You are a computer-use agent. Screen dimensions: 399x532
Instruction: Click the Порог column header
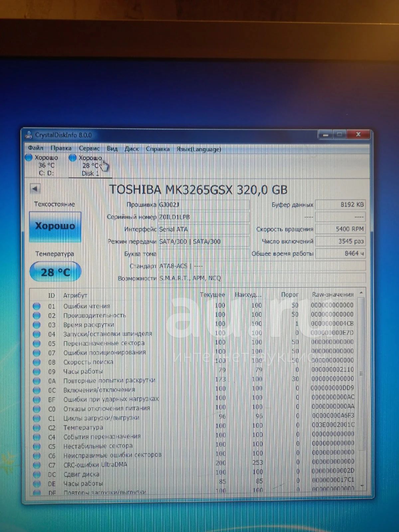click(290, 295)
